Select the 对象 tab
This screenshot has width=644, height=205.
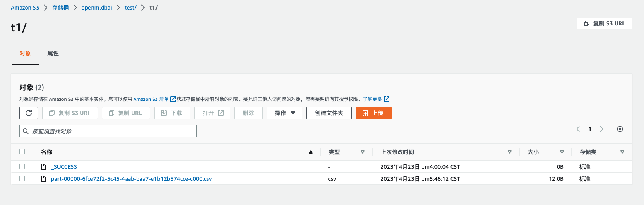(25, 53)
